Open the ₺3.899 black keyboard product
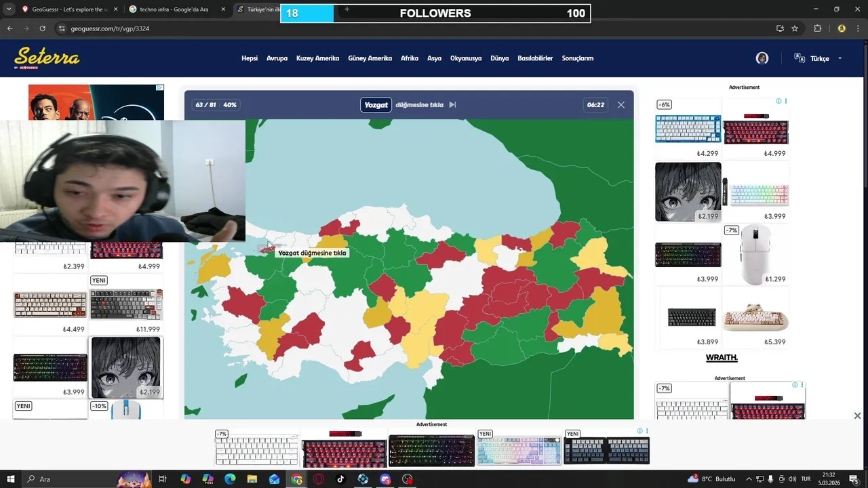Viewport: 868px width, 488px height. 688,319
